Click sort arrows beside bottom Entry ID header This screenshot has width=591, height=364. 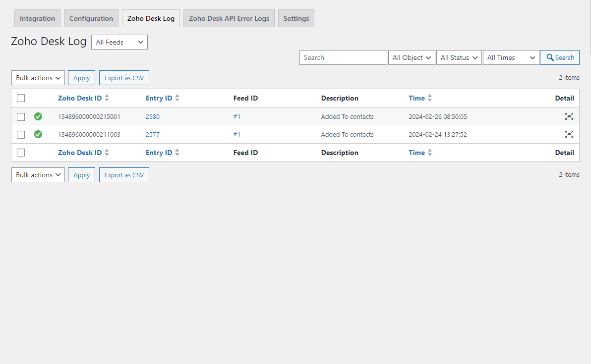point(177,153)
